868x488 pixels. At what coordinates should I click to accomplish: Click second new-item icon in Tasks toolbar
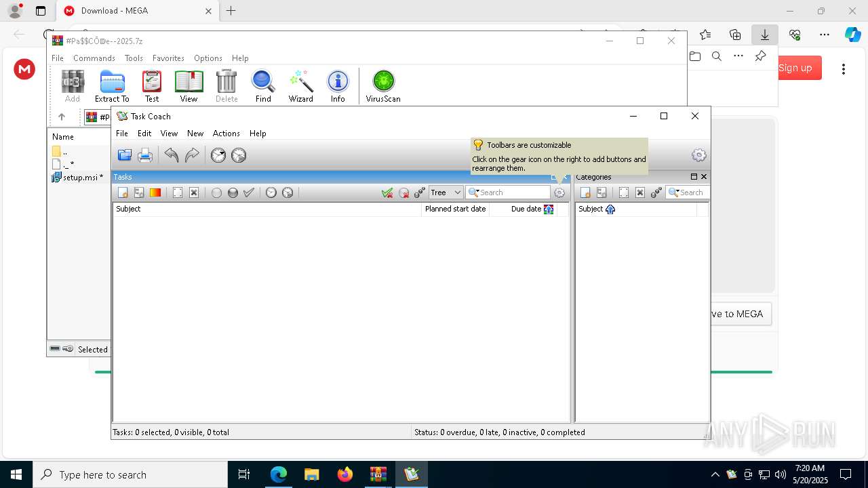tap(139, 192)
